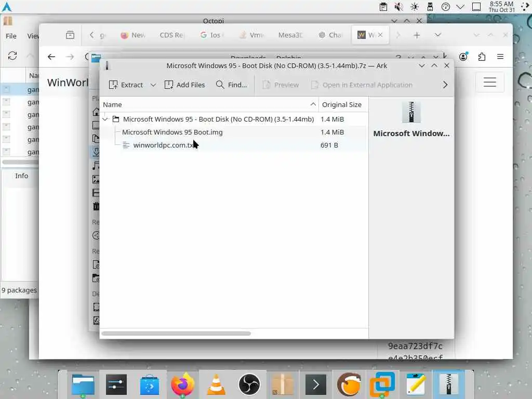Screen dimensions: 532x399
Task: Open the Find... search in Ark
Action: click(x=231, y=85)
